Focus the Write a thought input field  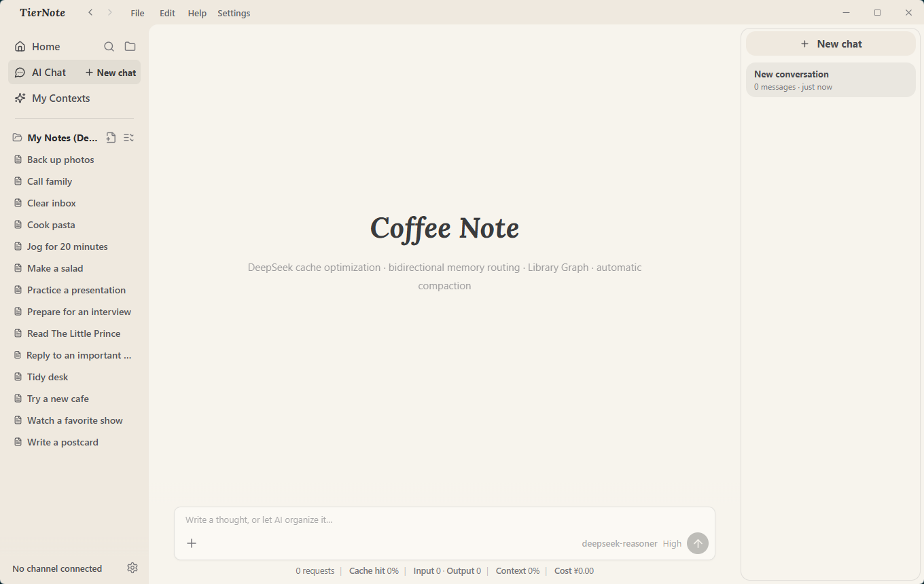pos(444,520)
